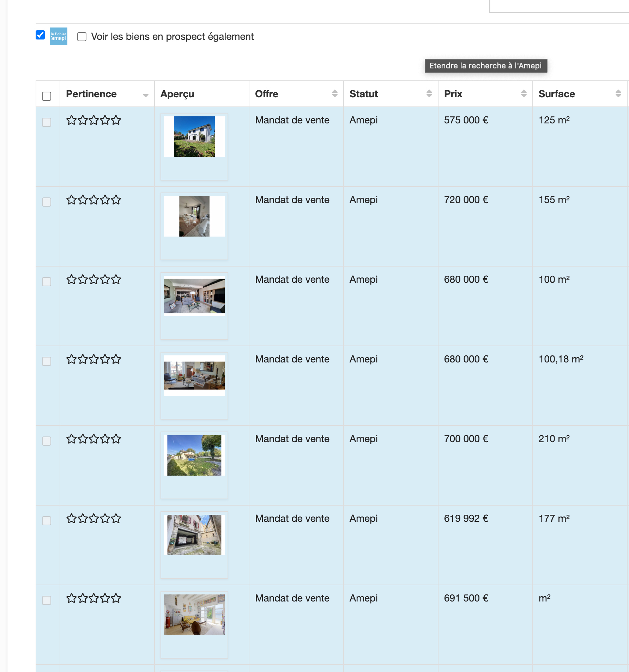Open the white house photo thumbnail

click(x=194, y=137)
